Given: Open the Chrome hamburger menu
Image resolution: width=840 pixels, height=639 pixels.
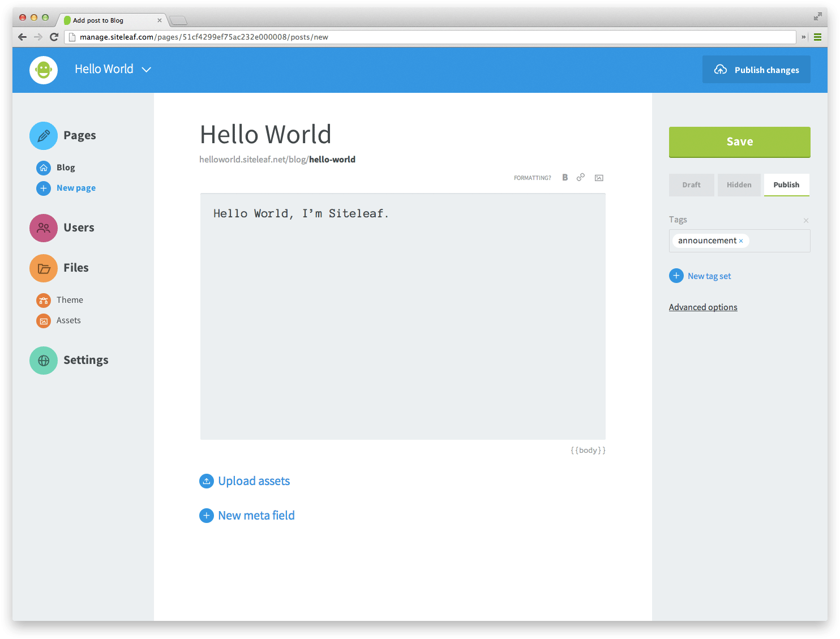Looking at the screenshot, I should click(818, 37).
